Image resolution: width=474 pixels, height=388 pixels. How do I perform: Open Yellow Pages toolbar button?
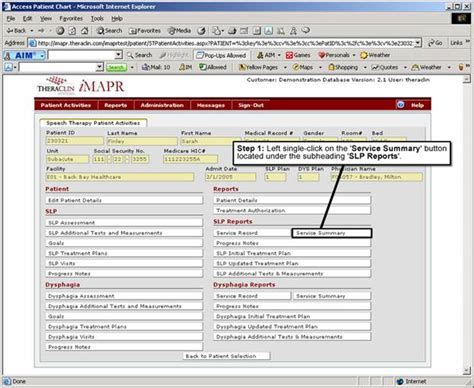tap(258, 67)
